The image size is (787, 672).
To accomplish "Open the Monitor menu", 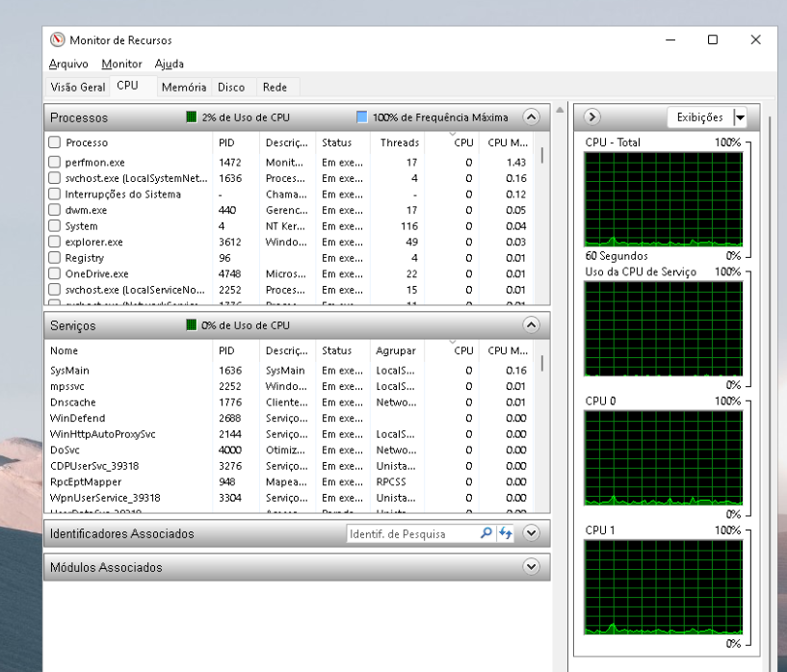I will pos(121,65).
